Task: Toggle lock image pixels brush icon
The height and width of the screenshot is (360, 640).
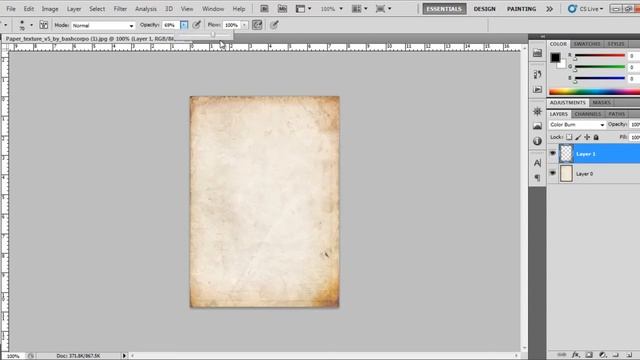Action: (x=578, y=138)
